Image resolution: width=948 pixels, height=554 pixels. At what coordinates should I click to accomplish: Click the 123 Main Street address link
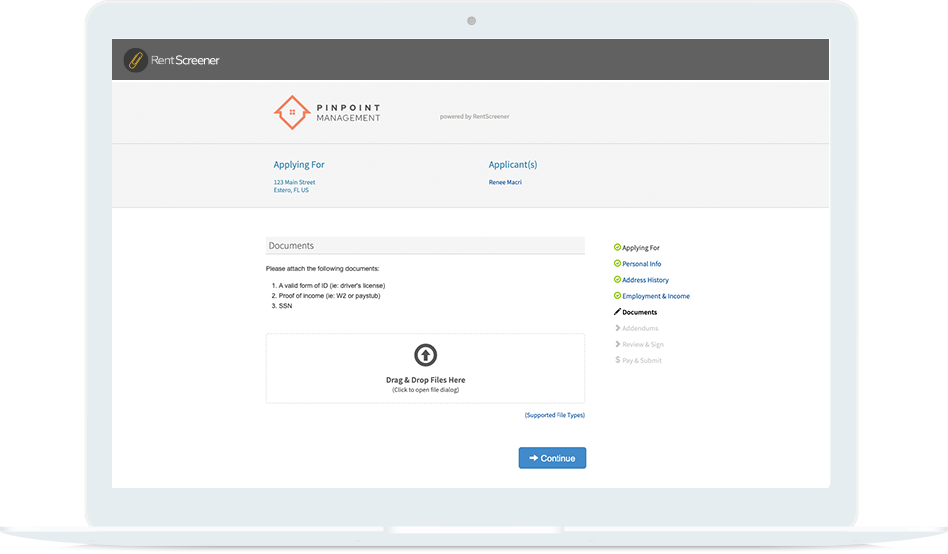click(x=294, y=182)
